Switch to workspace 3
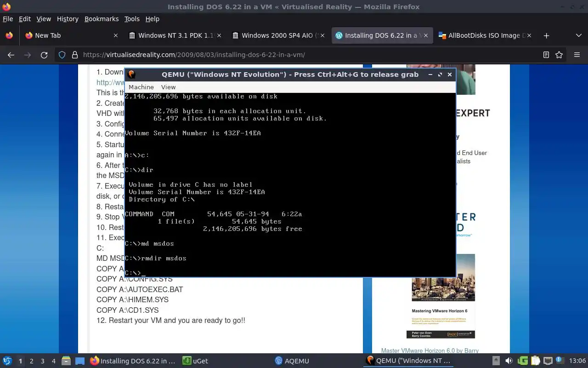588x368 pixels. pyautogui.click(x=42, y=361)
